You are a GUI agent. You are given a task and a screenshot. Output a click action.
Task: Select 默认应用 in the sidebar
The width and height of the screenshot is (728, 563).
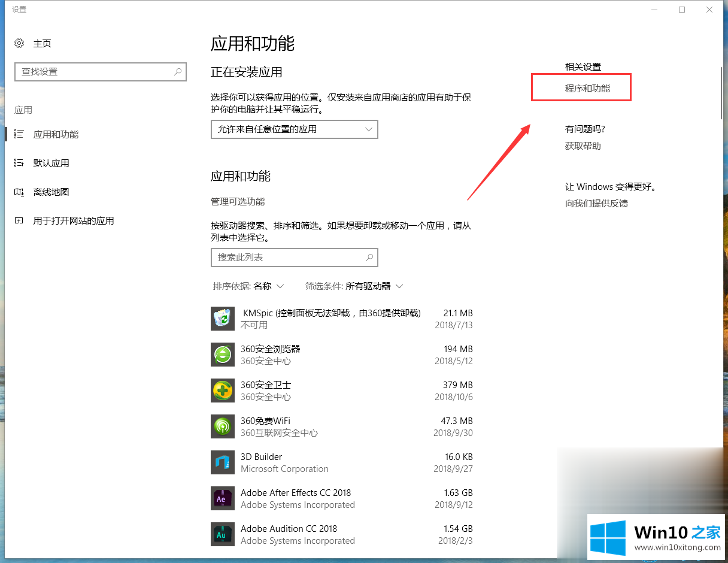[x=51, y=164]
